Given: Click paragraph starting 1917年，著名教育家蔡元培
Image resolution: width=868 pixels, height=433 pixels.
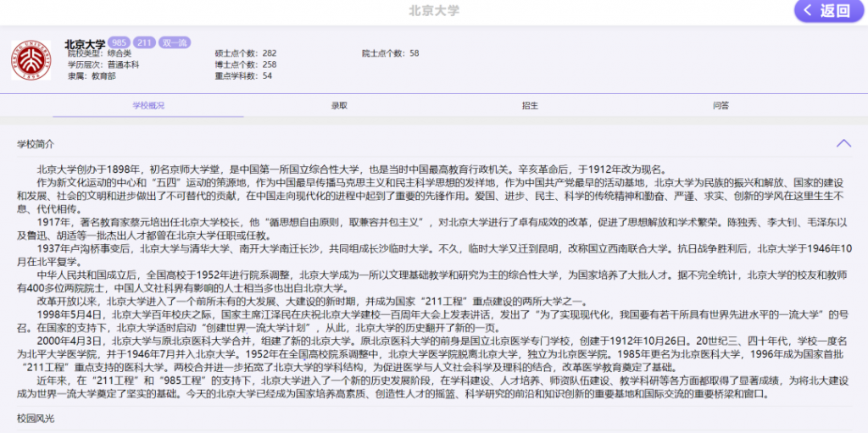Looking at the screenshot, I should [431, 230].
